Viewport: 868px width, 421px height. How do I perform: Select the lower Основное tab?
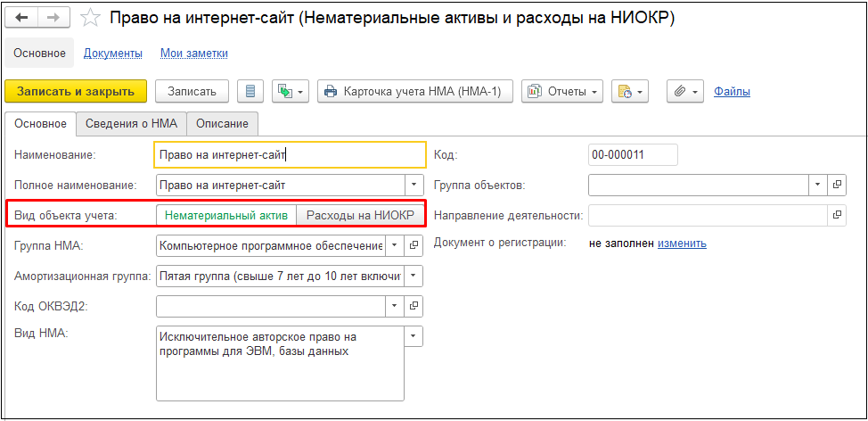(x=40, y=124)
